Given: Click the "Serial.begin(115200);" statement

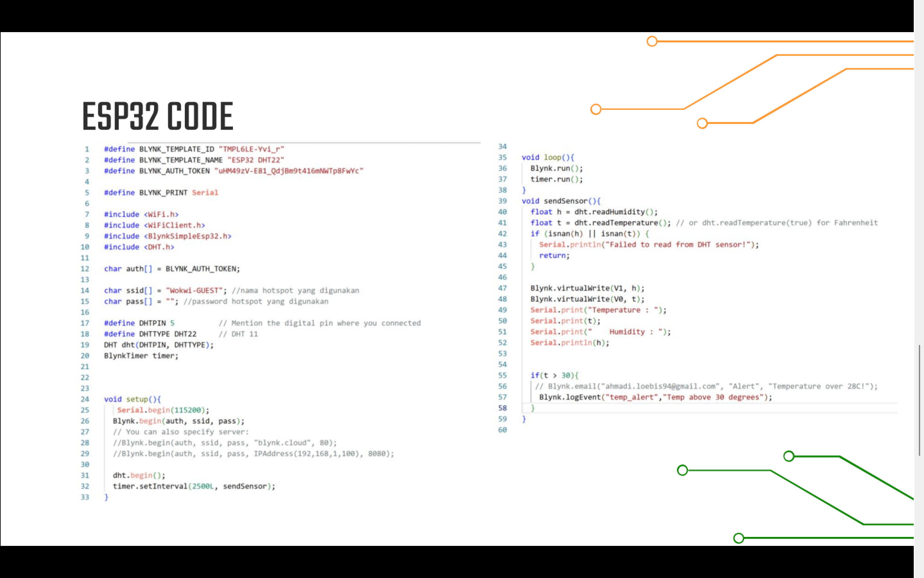Looking at the screenshot, I should pyautogui.click(x=163, y=410).
